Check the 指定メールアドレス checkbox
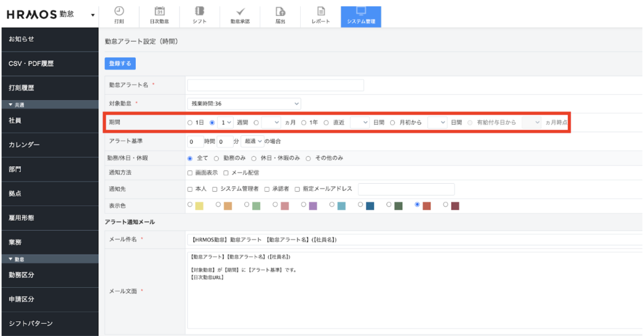This screenshot has width=644, height=336. [x=297, y=190]
